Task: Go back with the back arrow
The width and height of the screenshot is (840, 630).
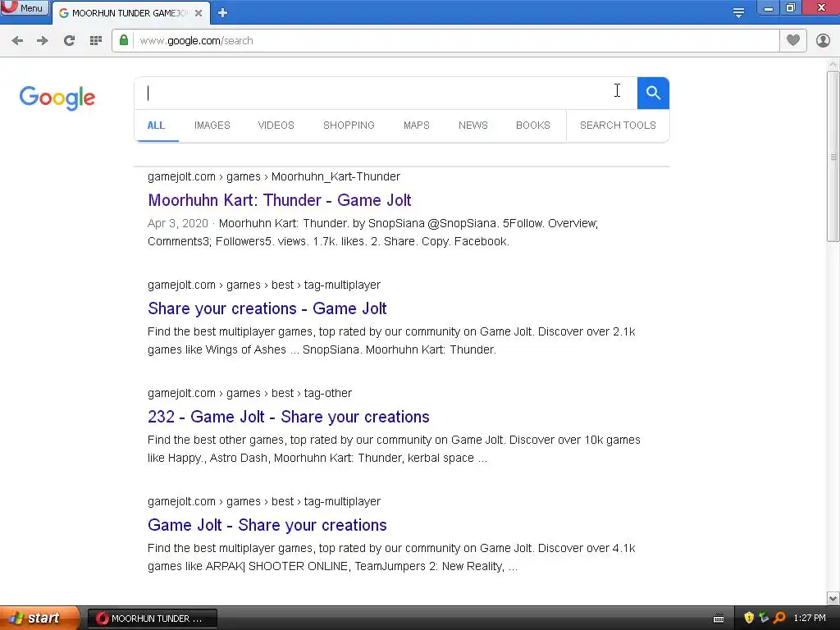Action: pyautogui.click(x=17, y=41)
